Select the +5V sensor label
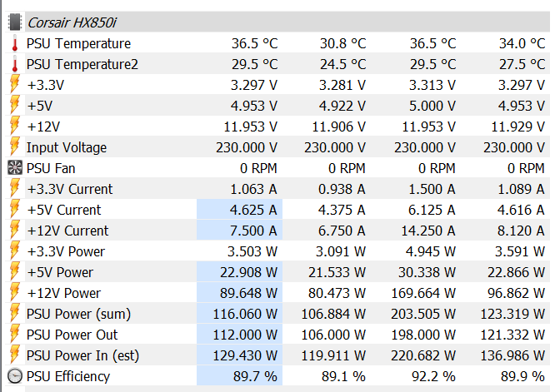This screenshot has width=555, height=392. pos(40,106)
